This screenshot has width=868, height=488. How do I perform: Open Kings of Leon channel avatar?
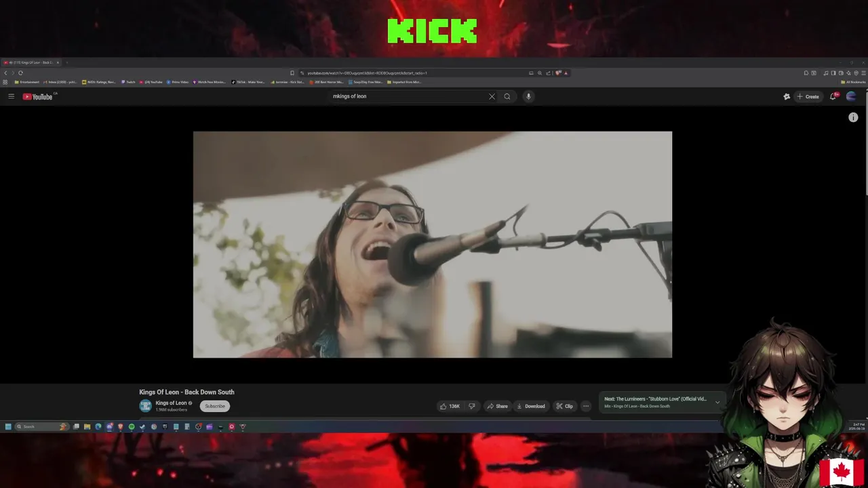click(145, 406)
